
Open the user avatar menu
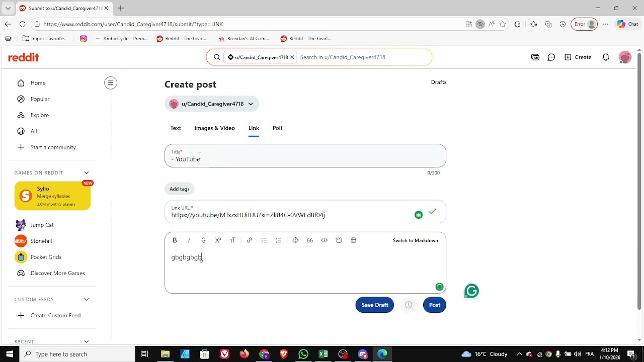click(625, 57)
